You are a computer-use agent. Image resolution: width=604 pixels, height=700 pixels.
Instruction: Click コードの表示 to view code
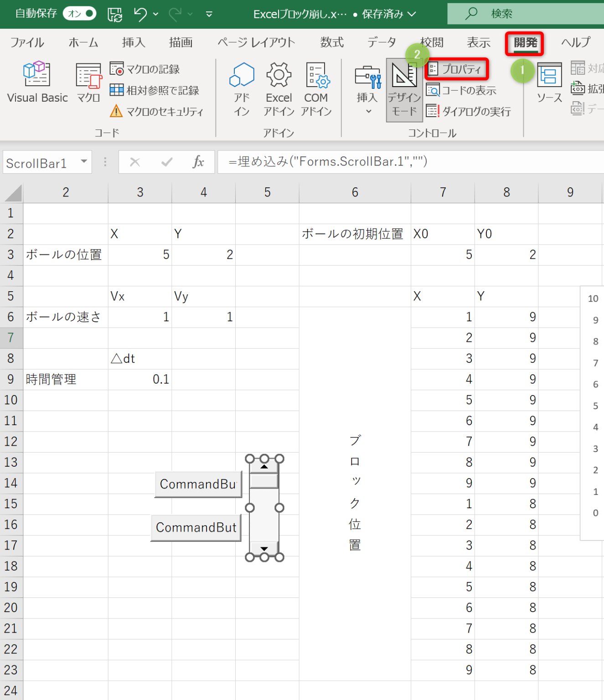coord(461,90)
